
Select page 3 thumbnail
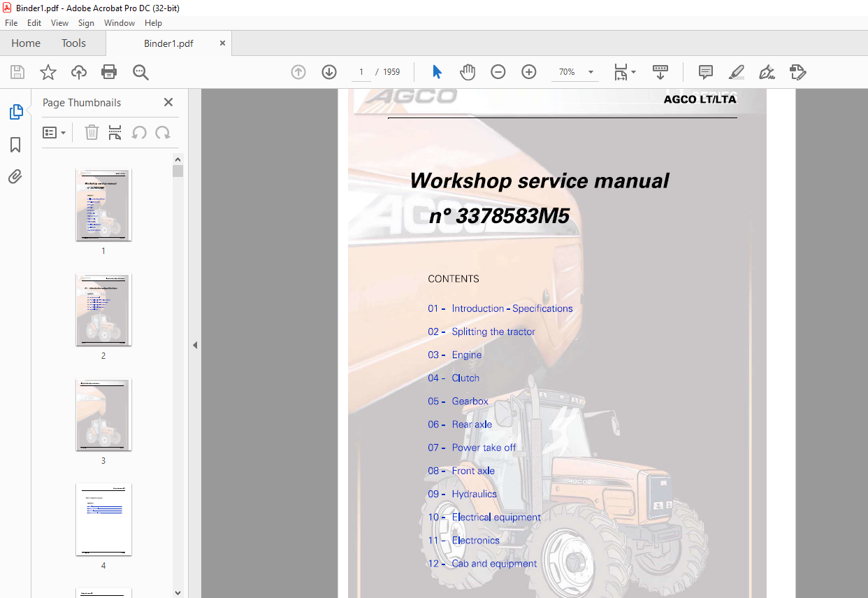pyautogui.click(x=103, y=415)
